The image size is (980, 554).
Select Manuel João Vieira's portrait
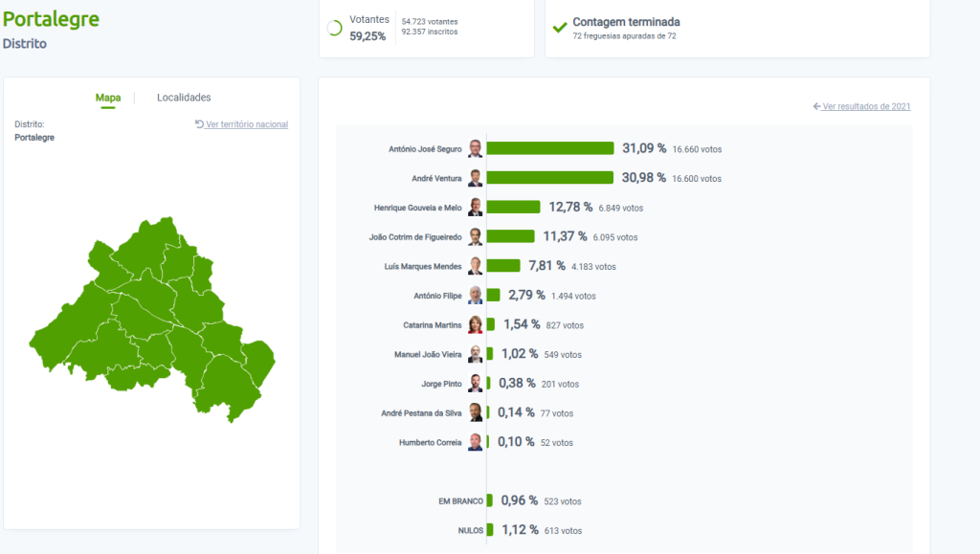[x=475, y=354]
